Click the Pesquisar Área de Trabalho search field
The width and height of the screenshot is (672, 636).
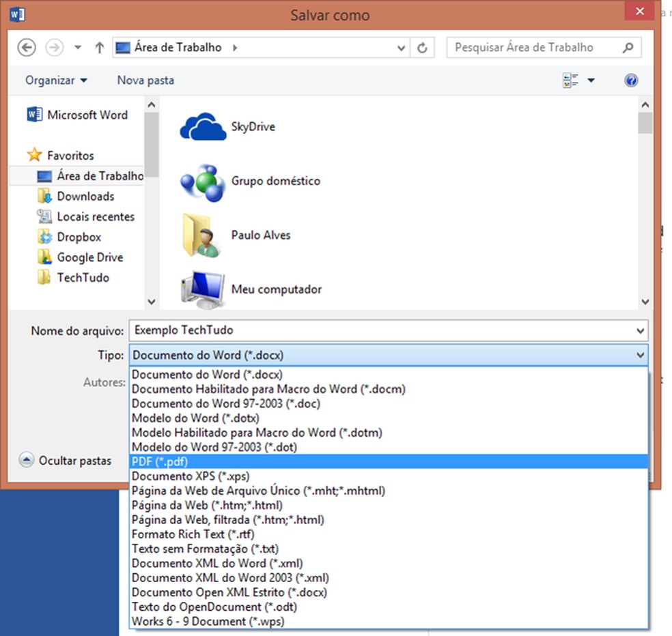534,48
